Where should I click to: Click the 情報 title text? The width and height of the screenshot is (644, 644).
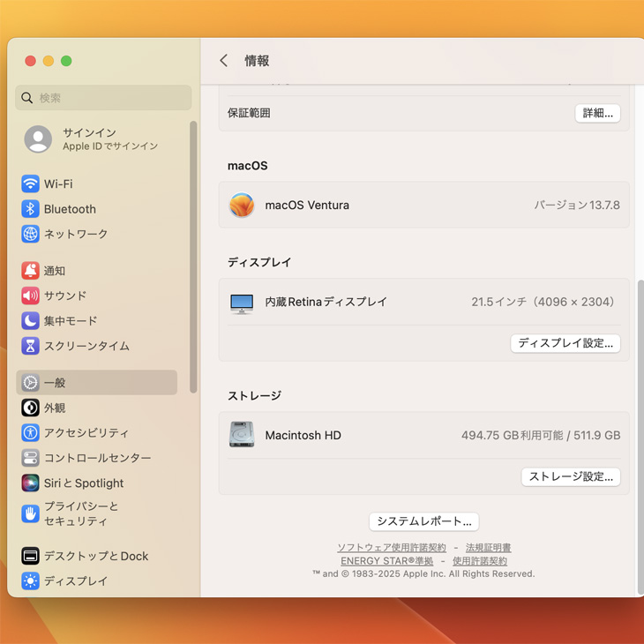click(257, 61)
